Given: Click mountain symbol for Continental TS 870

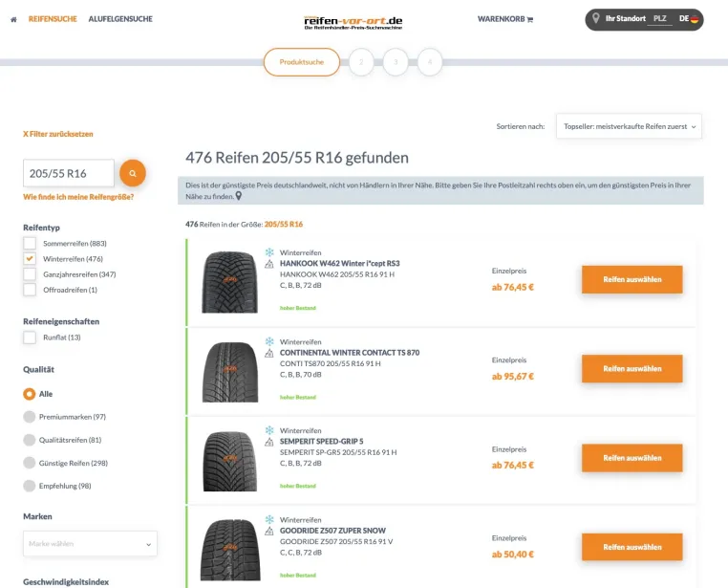Looking at the screenshot, I should point(269,354).
